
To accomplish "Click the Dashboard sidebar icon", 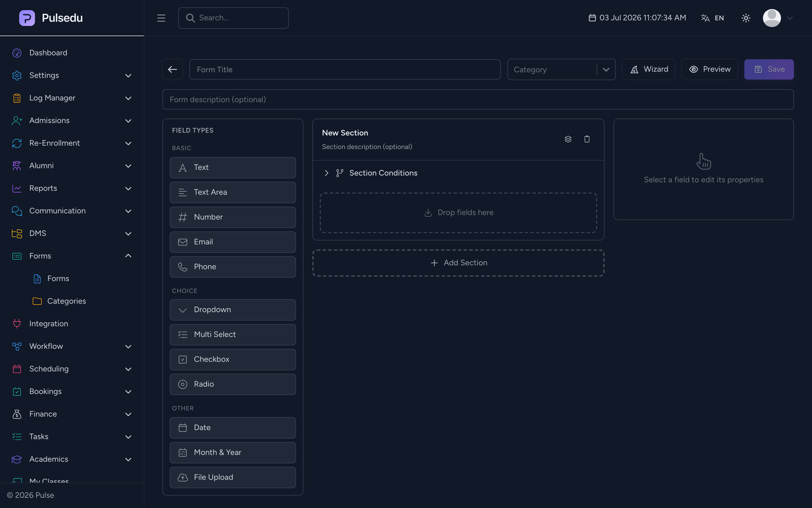I will pyautogui.click(x=17, y=53).
